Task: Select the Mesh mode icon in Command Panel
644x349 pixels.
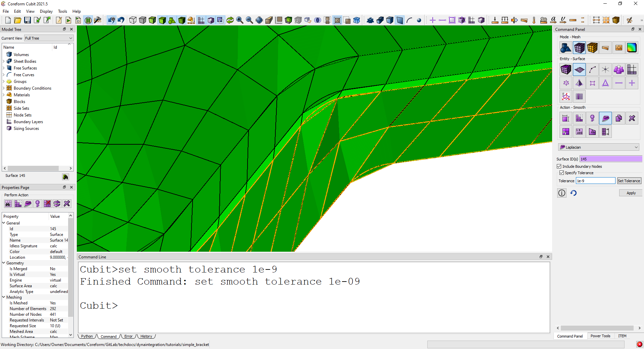Action: (579, 48)
